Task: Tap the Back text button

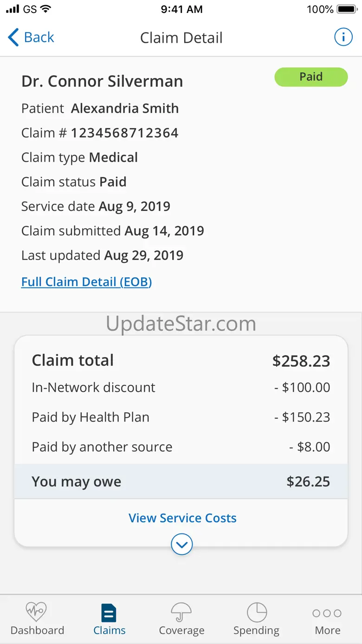Action: tap(39, 37)
